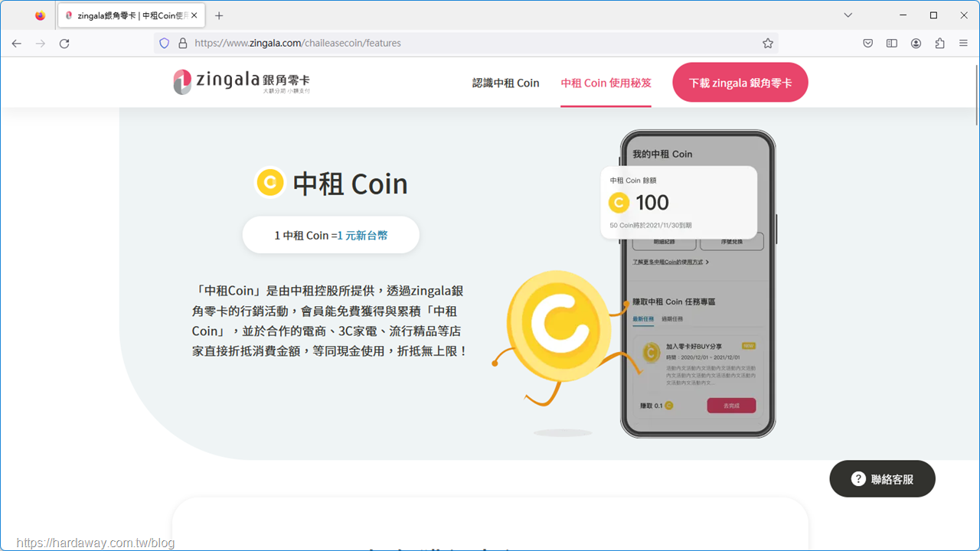Open the Firefox account icon
The image size is (980, 551).
point(916,44)
